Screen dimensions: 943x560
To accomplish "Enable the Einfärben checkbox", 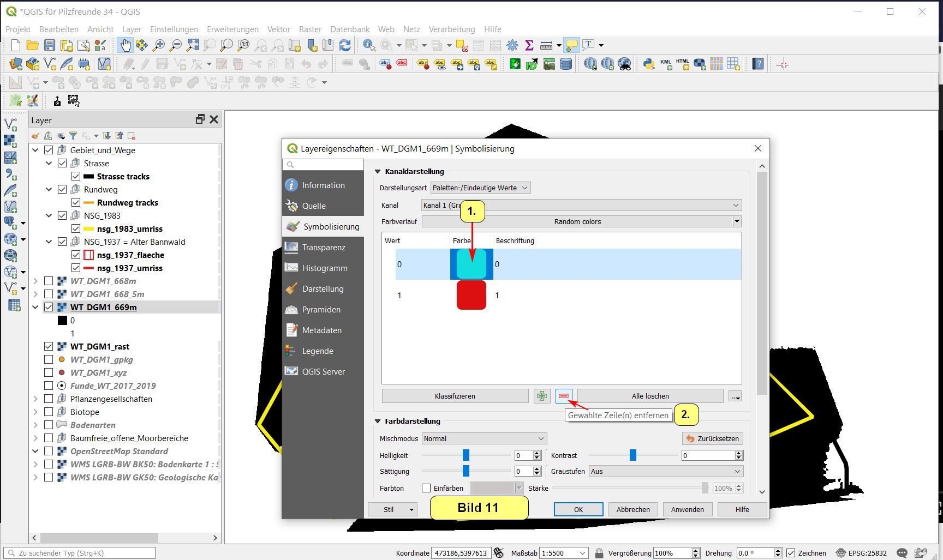I will [426, 489].
